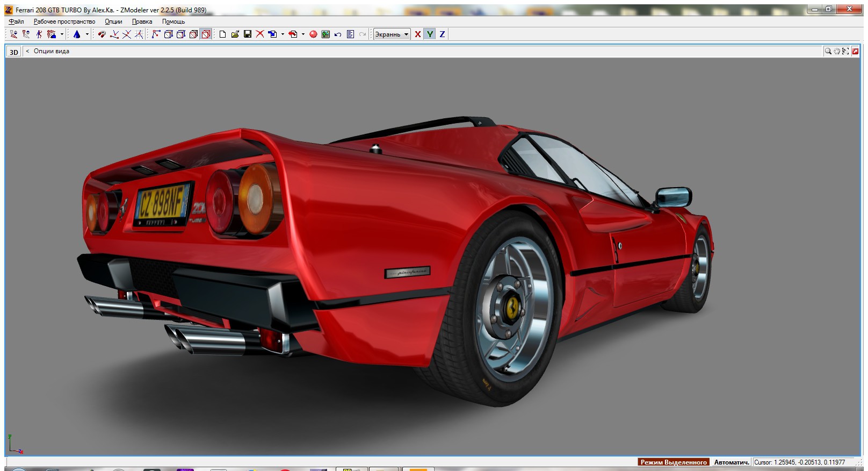Switch to polygons level cube icon
Screen dimensions: 868x471
coord(181,34)
